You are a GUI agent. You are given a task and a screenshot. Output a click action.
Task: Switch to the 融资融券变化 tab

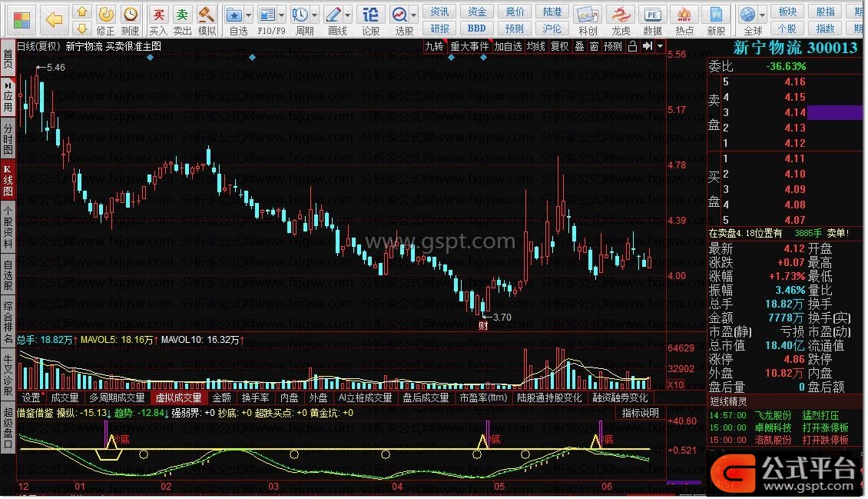[620, 398]
